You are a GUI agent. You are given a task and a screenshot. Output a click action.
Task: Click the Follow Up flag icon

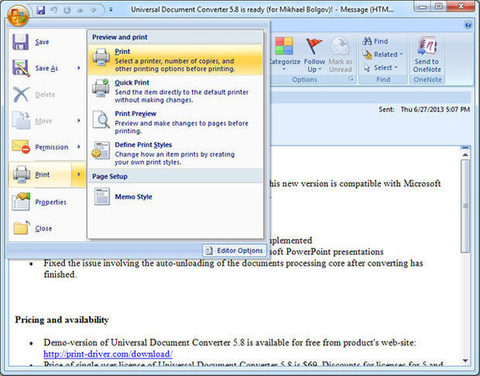pyautogui.click(x=314, y=46)
